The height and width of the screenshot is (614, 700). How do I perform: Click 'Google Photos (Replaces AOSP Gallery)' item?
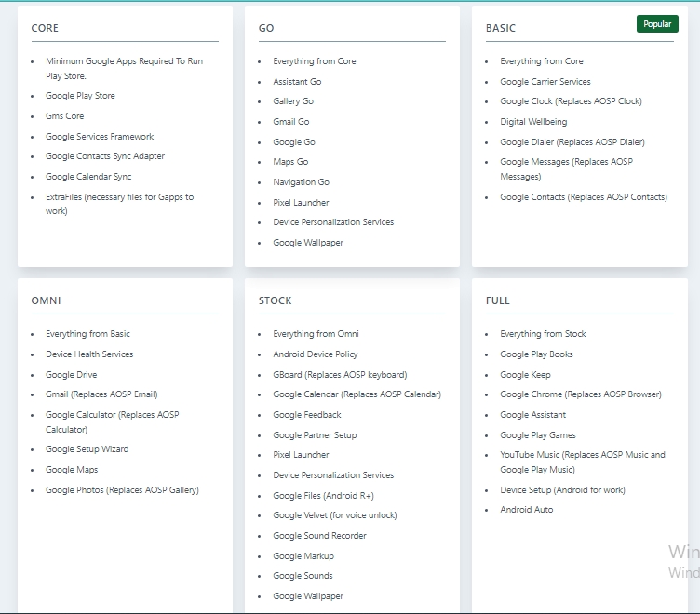pyautogui.click(x=122, y=490)
